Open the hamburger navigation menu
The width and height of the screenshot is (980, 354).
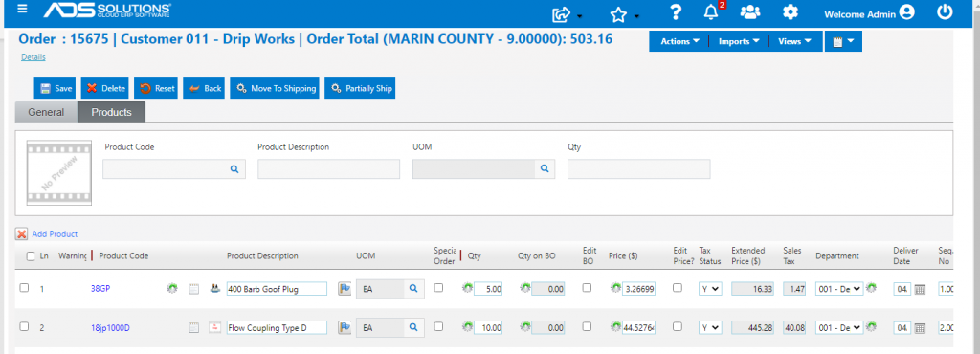[x=23, y=10]
